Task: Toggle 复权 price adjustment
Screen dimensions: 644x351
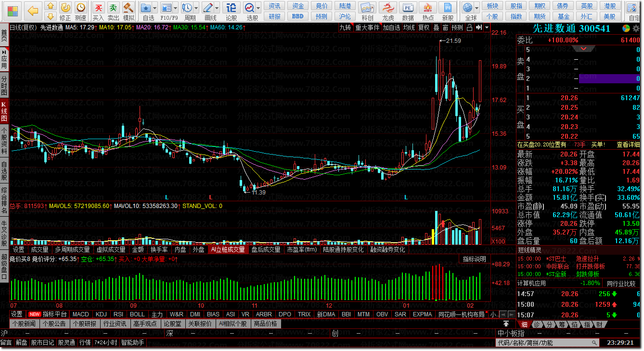Action: [424, 27]
